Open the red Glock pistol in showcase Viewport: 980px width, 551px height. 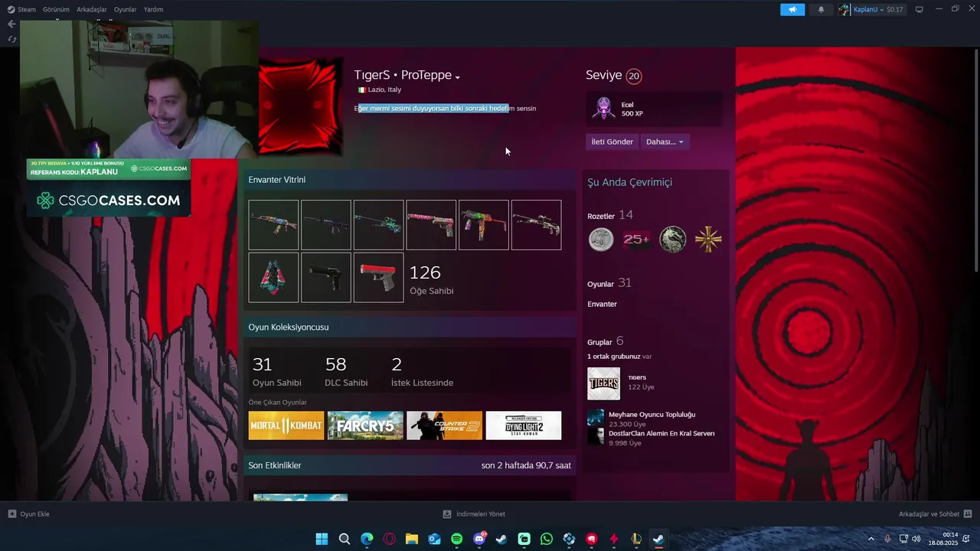(378, 278)
